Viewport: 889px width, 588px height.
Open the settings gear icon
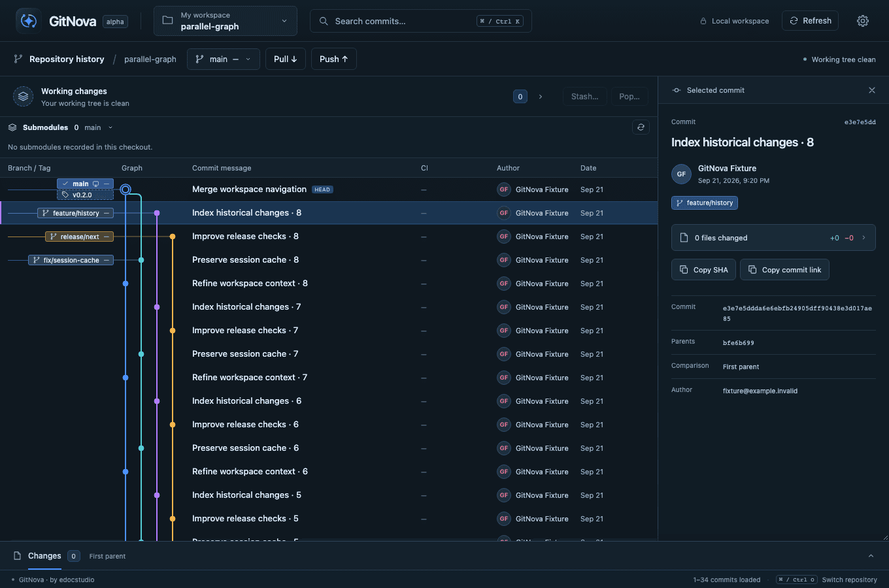click(x=863, y=21)
